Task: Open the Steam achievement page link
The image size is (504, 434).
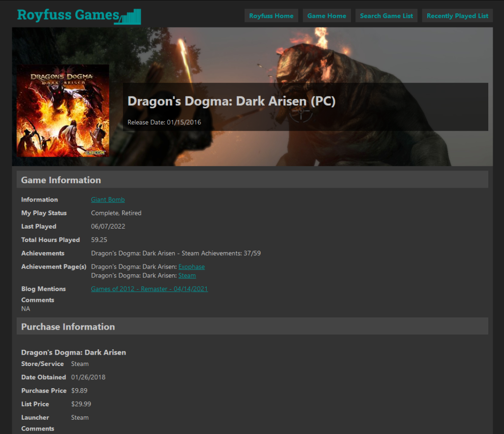Action: [x=187, y=275]
